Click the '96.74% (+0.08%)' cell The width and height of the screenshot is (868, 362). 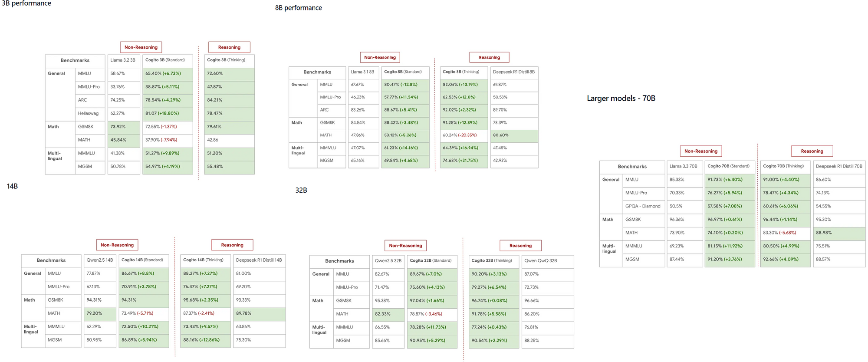494,301
